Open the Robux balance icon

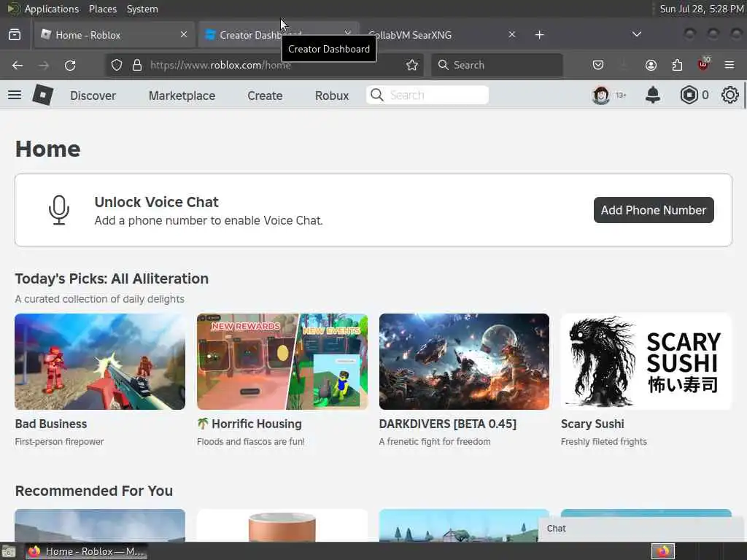click(689, 96)
